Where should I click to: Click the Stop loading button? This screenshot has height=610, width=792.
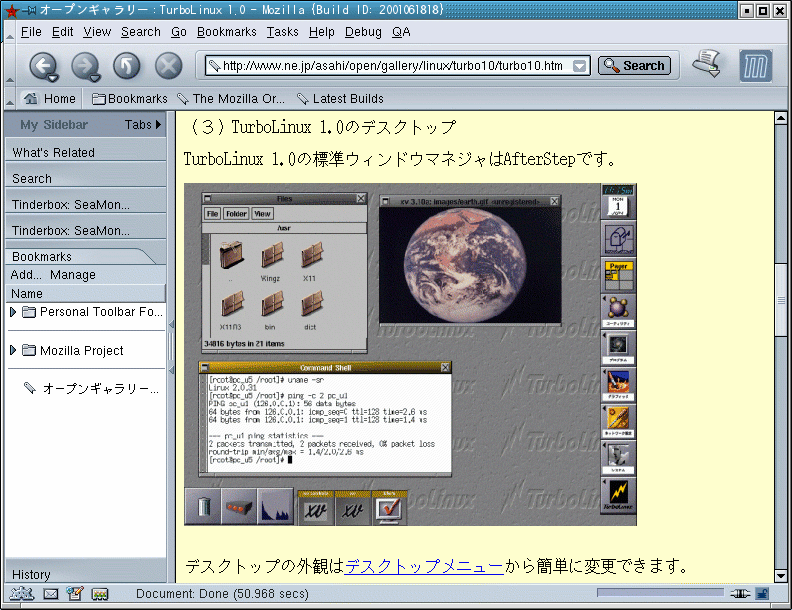click(x=168, y=66)
